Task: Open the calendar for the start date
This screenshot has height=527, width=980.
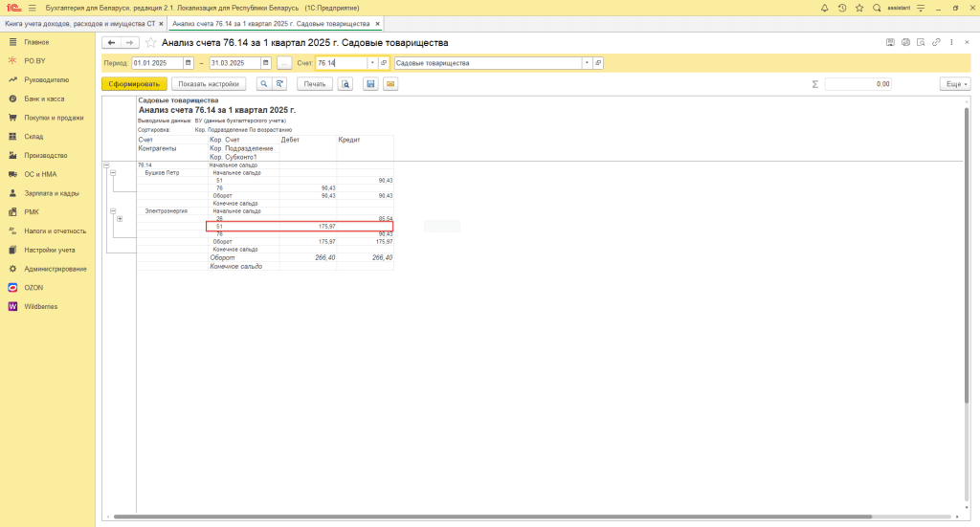Action: tap(189, 63)
